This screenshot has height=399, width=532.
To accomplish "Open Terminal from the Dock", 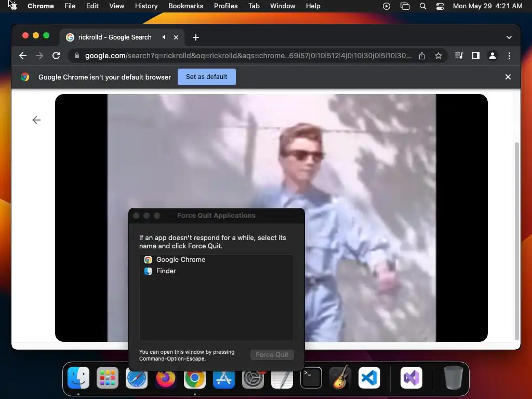I will 311,378.
